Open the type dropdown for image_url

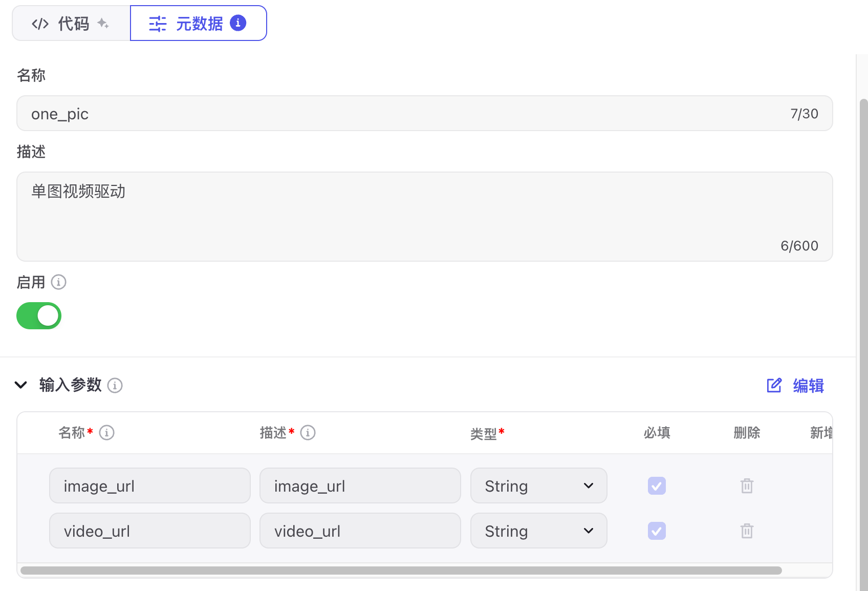[538, 486]
